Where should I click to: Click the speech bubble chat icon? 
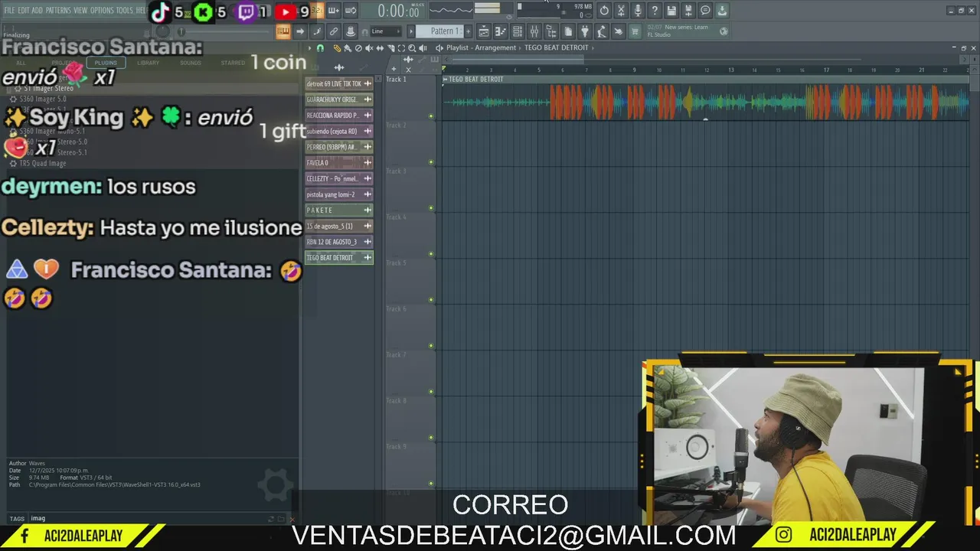[x=705, y=11]
